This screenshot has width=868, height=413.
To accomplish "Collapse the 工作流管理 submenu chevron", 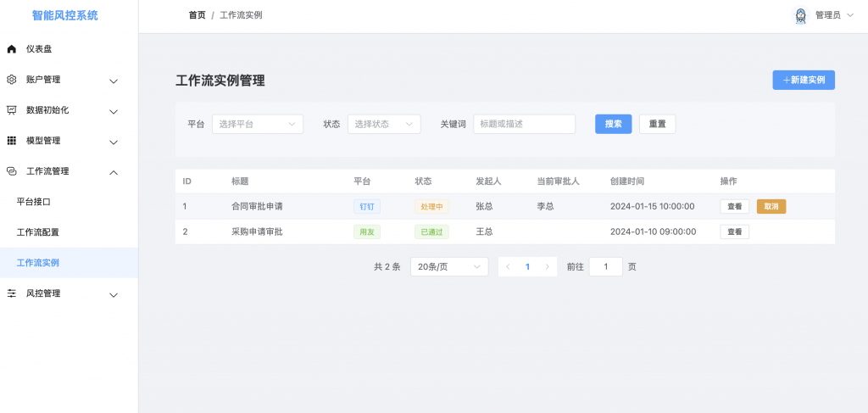I will pyautogui.click(x=114, y=173).
